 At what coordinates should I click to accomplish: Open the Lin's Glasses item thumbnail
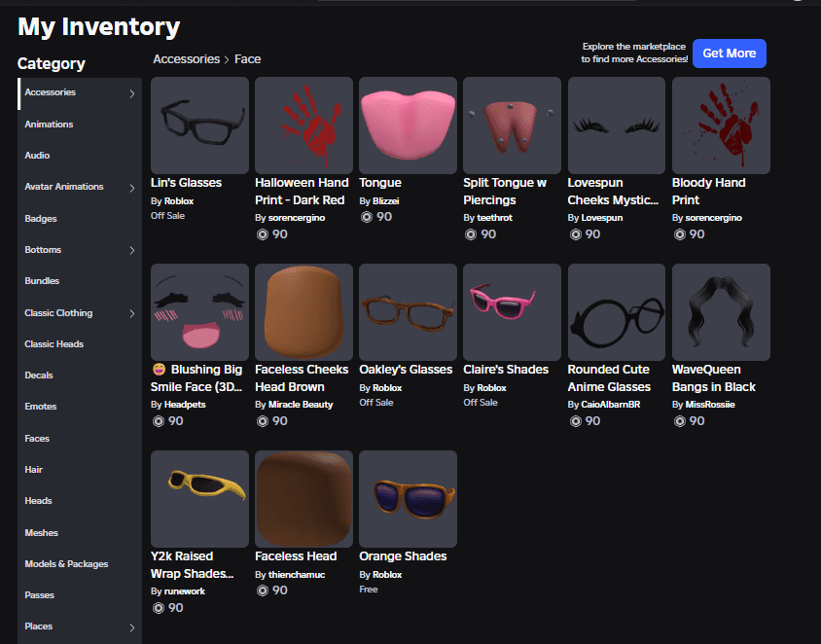[x=199, y=125]
